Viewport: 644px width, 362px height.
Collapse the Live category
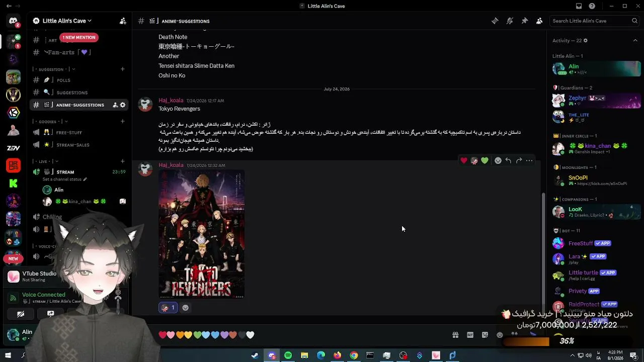[45, 161]
